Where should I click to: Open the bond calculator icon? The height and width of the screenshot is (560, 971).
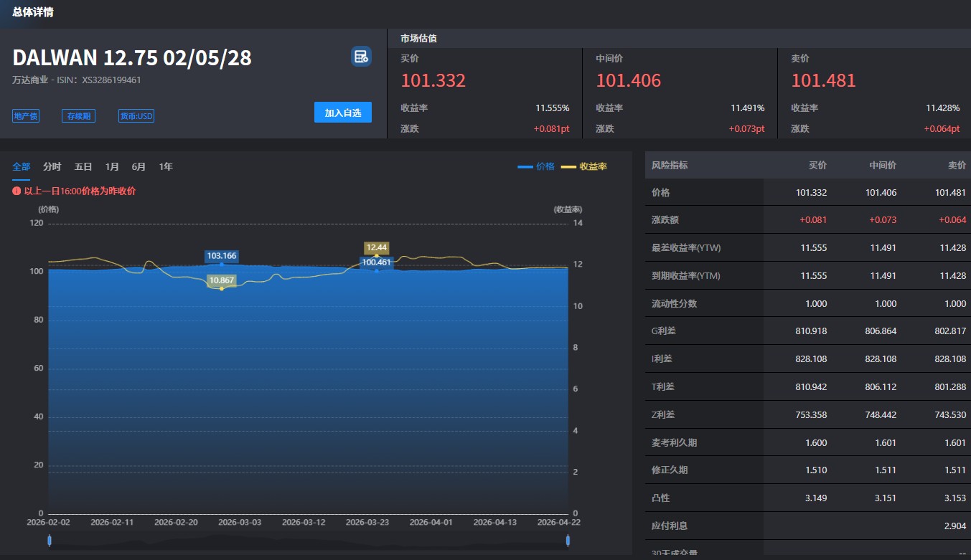click(360, 57)
